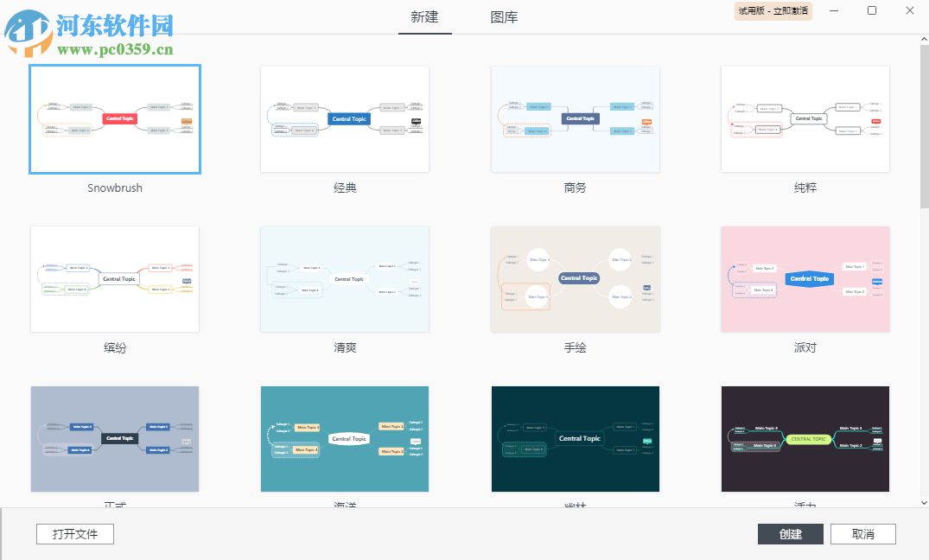Select the 经典 classic template
929x560 pixels.
pos(345,119)
